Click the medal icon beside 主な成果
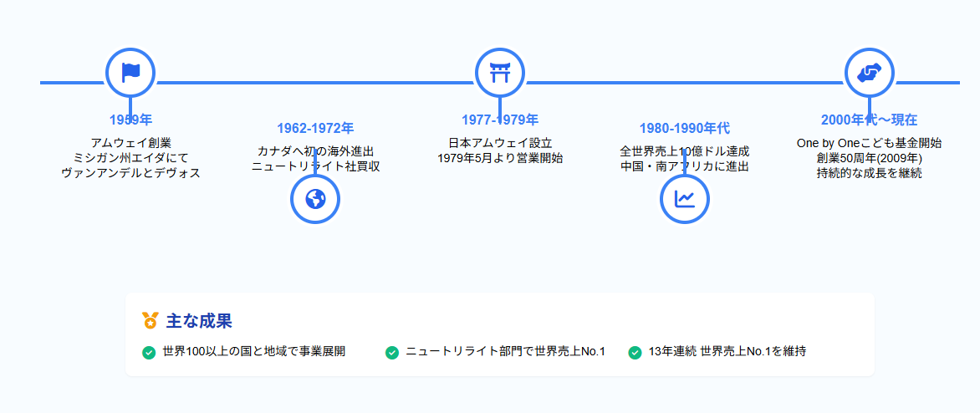The height and width of the screenshot is (413, 980). click(x=151, y=320)
